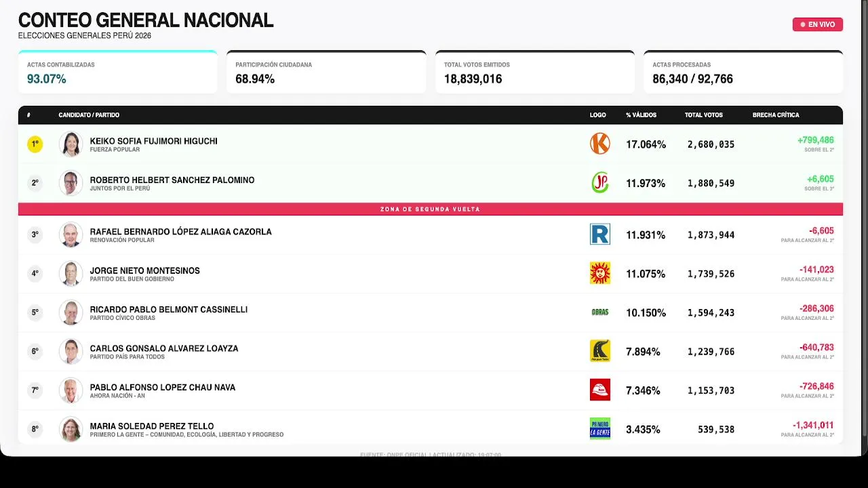The width and height of the screenshot is (868, 488).
Task: Click the País para Todos yellow logo
Action: click(599, 351)
